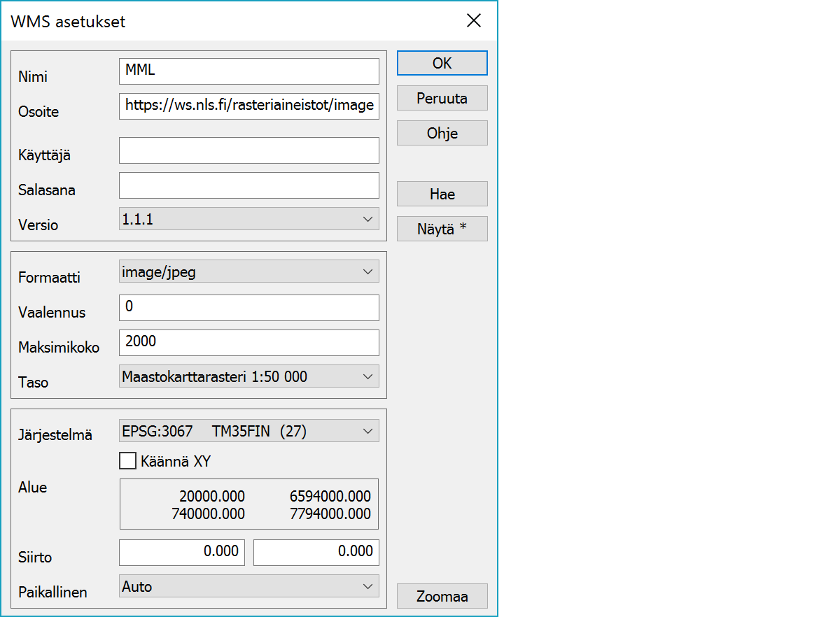This screenshot has width=840, height=617.
Task: Expand the Järjestelmä coordinate system list
Action: click(x=248, y=432)
